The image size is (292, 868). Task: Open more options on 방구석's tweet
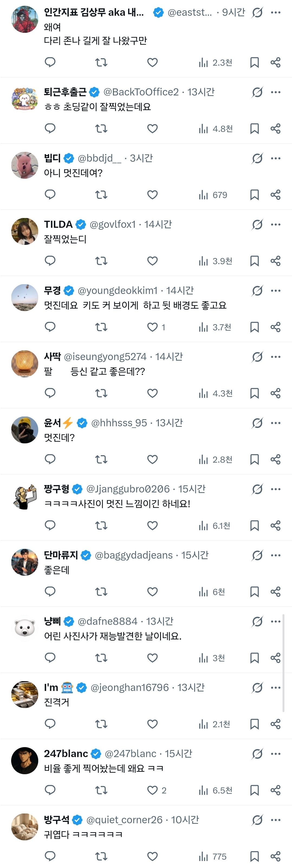tap(275, 820)
